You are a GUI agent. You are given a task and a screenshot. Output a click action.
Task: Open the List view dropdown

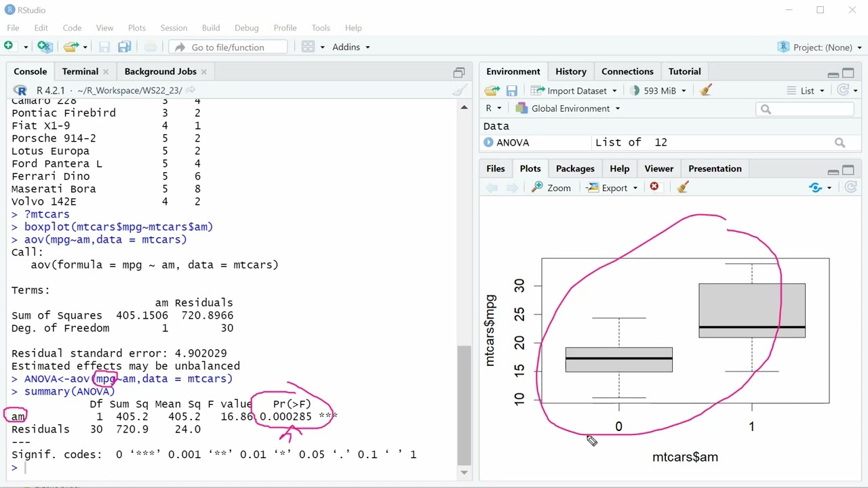pos(806,90)
